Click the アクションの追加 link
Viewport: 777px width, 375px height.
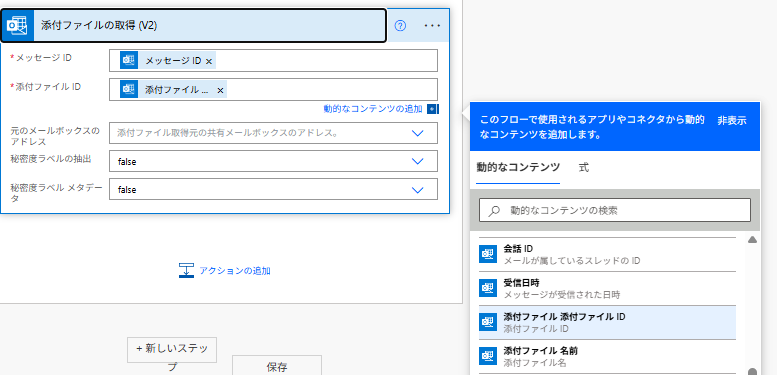click(x=235, y=271)
